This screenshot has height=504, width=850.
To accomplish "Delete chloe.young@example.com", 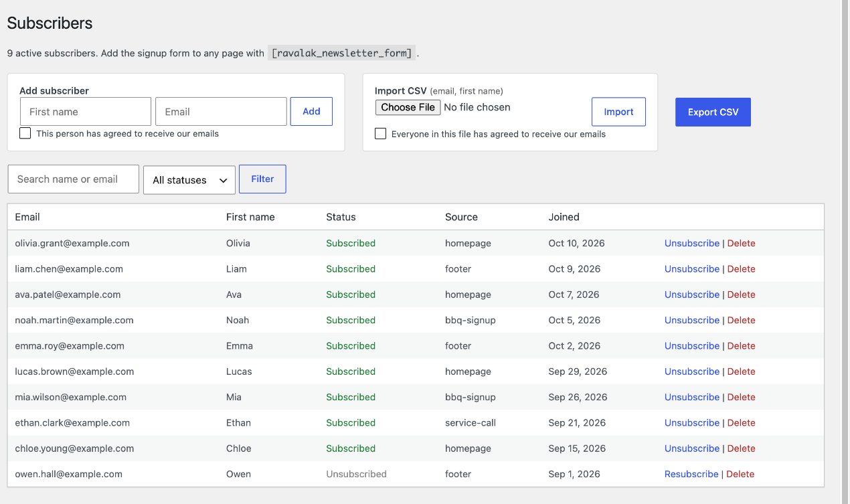I will click(741, 448).
